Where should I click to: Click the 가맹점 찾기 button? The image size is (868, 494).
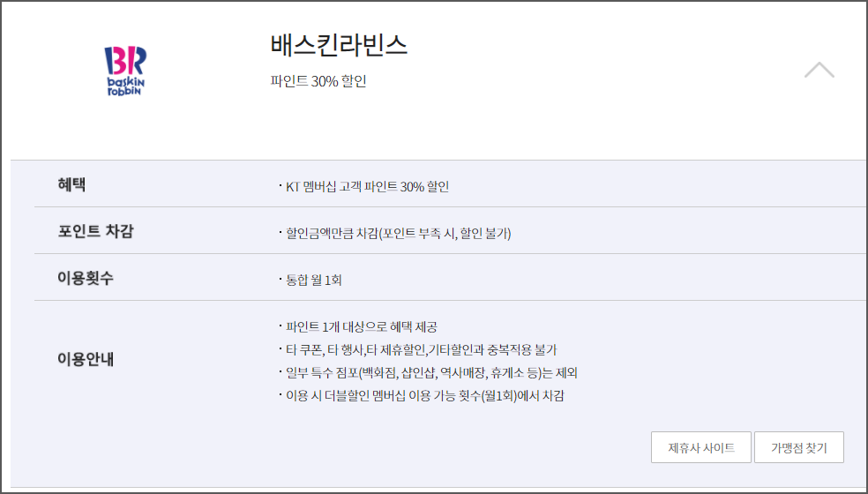(x=799, y=447)
